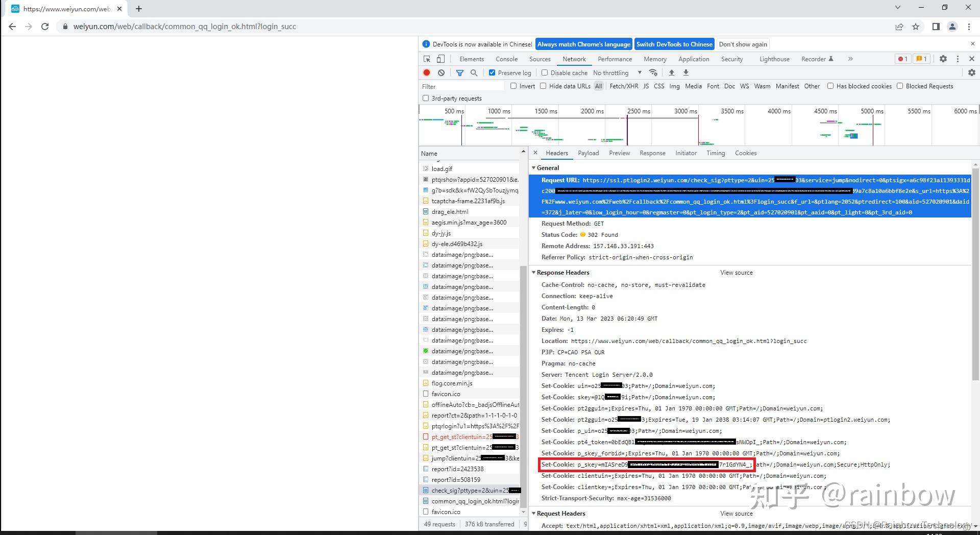View source of Response Headers

736,272
